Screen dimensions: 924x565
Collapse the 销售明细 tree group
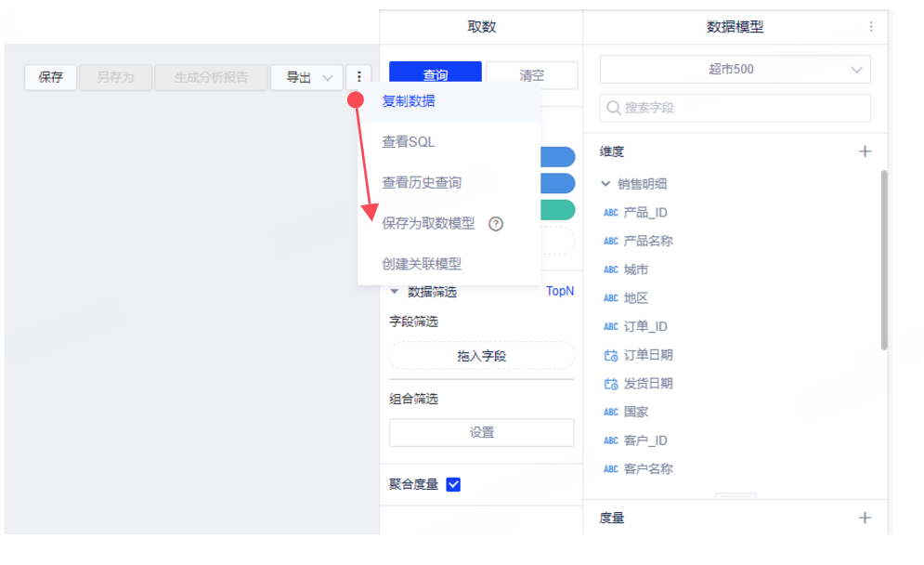606,184
